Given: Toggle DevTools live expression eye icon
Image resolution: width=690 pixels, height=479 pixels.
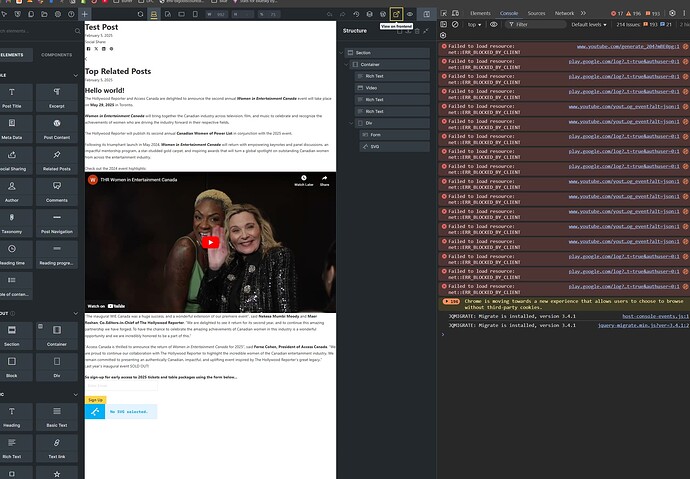Looking at the screenshot, I should (x=494, y=25).
